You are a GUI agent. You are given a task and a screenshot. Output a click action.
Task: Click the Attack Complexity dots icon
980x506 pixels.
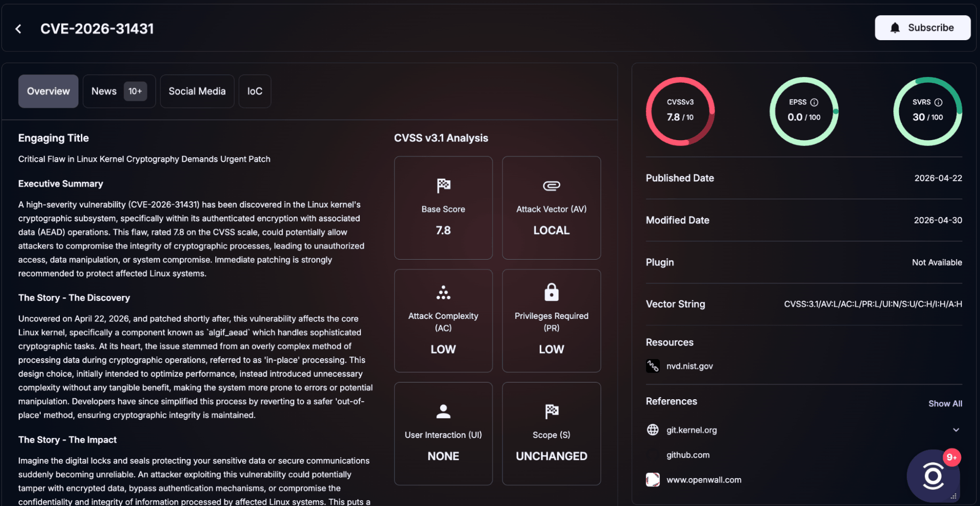coord(443,292)
